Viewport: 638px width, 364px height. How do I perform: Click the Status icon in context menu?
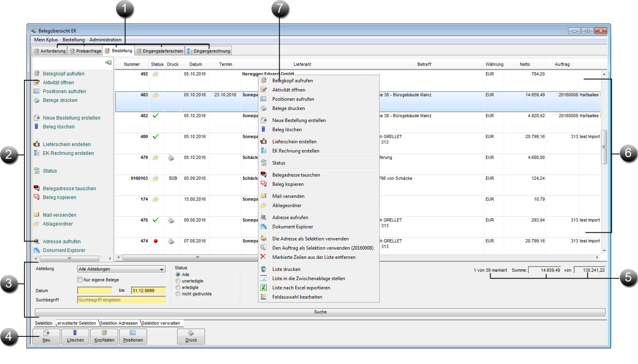[x=264, y=163]
